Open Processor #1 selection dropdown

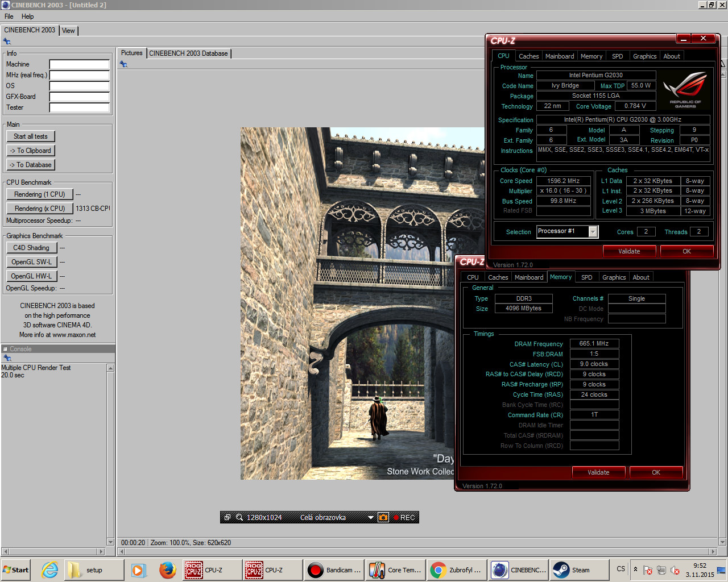click(x=593, y=231)
